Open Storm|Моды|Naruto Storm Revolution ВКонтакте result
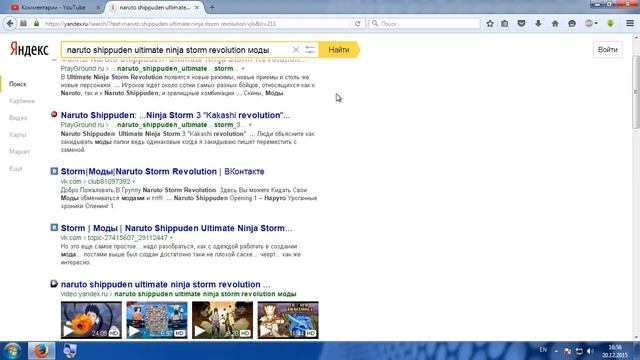This screenshot has height=360, width=640. click(x=162, y=171)
